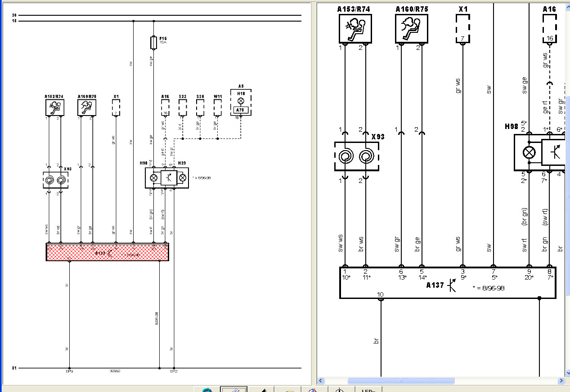Select the F16 15A fuse symbol

[153, 43]
